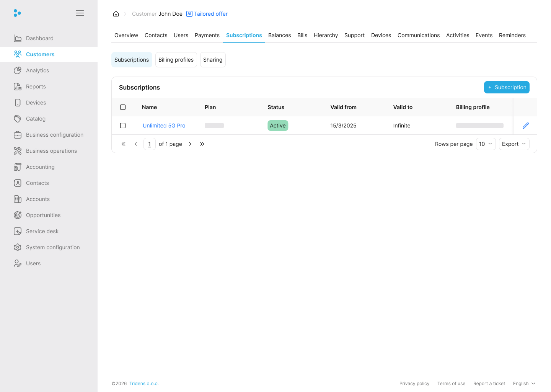Collapse the sidebar with the hamburger icon

point(80,13)
